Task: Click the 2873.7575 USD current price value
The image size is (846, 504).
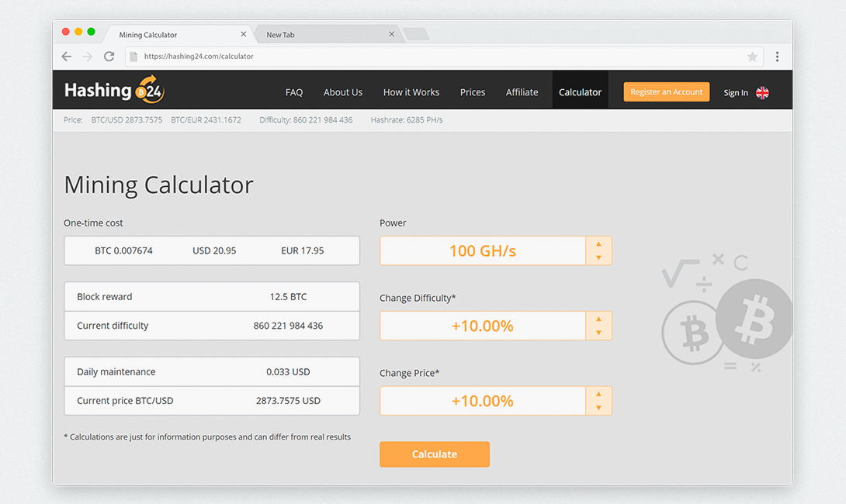Action: tap(288, 401)
